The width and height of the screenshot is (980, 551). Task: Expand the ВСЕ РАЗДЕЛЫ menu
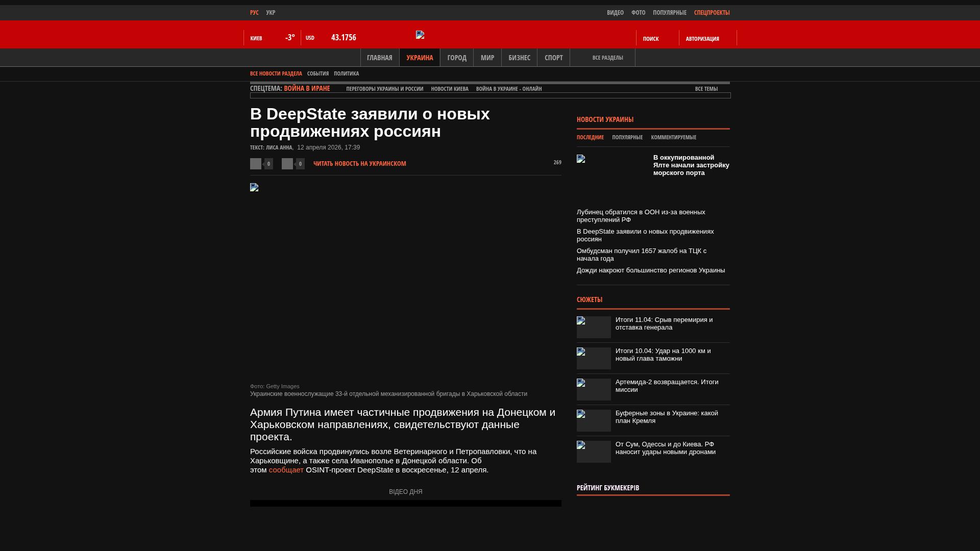point(607,58)
